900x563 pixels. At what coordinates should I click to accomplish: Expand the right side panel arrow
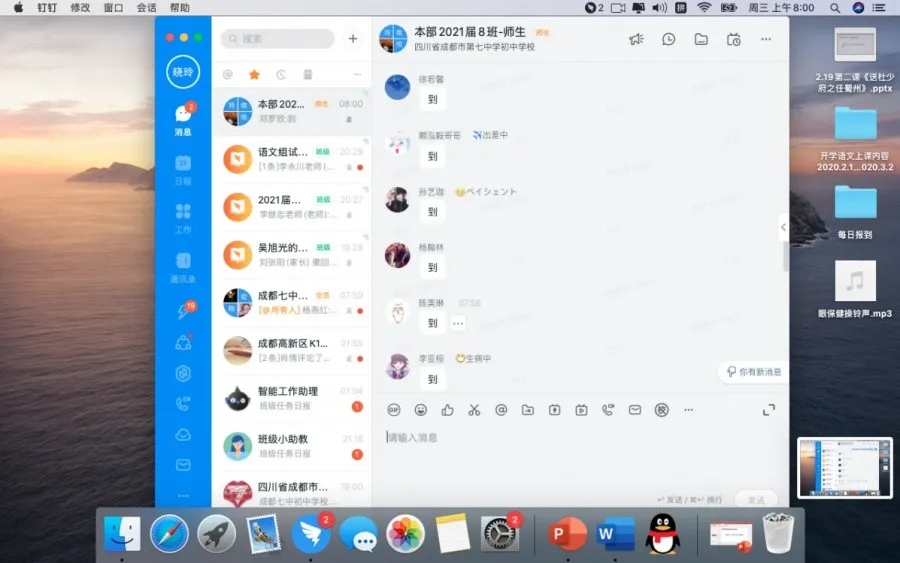point(783,228)
